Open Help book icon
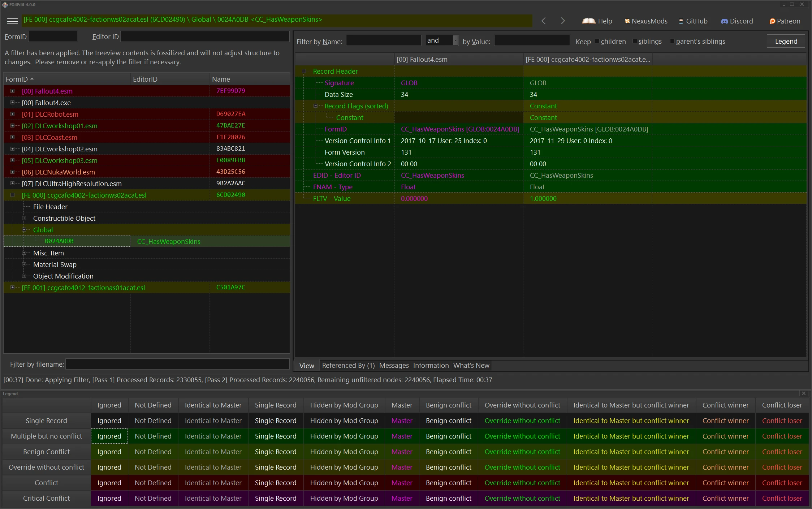The height and width of the screenshot is (509, 812). click(589, 21)
